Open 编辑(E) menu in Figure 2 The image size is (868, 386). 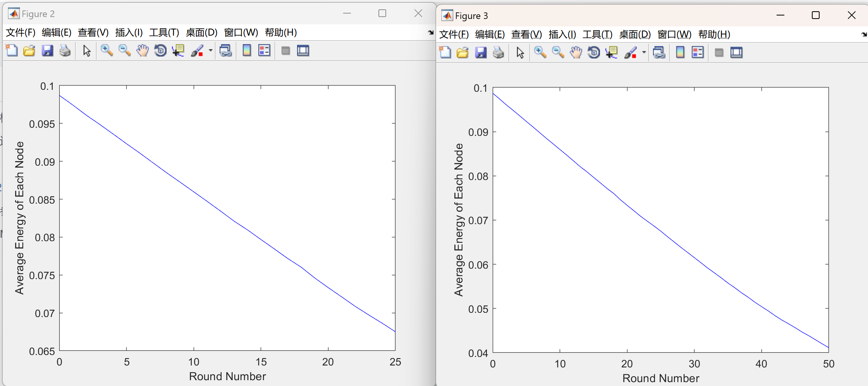click(x=57, y=33)
